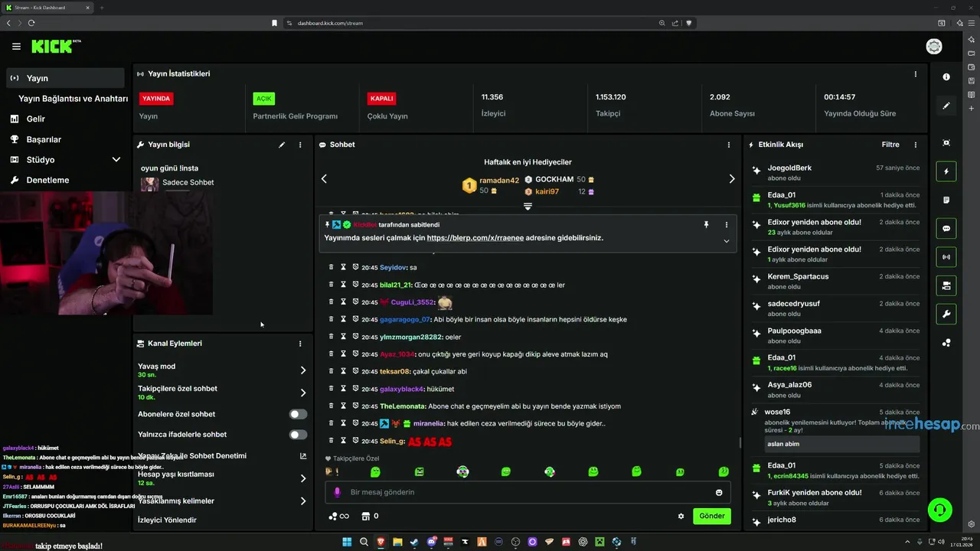Image resolution: width=980 pixels, height=551 pixels.
Task: Open Sohbet panel options menu
Action: [728, 145]
